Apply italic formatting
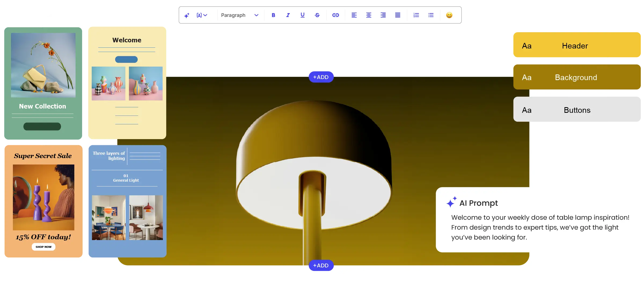 click(288, 15)
